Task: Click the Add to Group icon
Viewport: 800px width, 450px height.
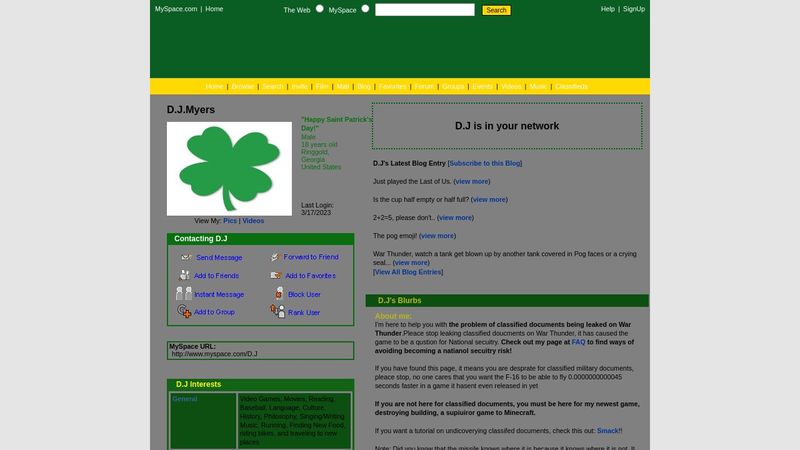Action: 184,312
